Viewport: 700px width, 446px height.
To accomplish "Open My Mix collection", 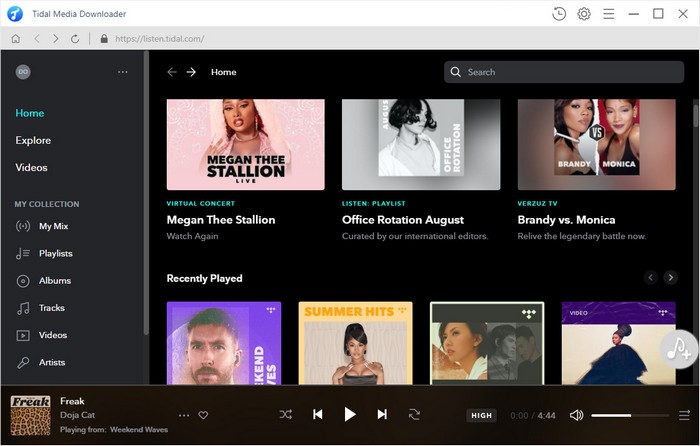I will point(53,226).
